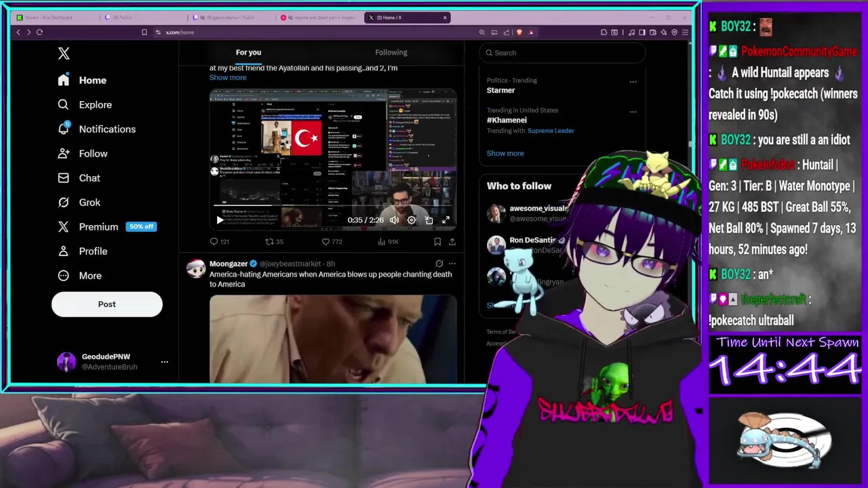Open the video settings gear

[412, 220]
